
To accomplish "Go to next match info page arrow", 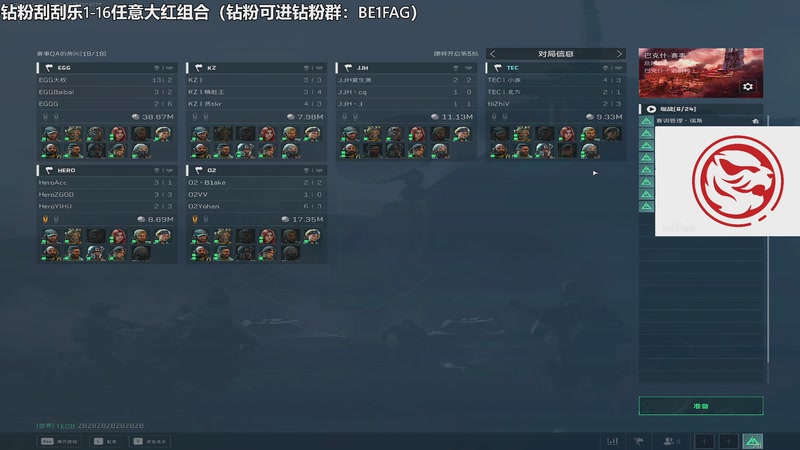I will pos(619,54).
